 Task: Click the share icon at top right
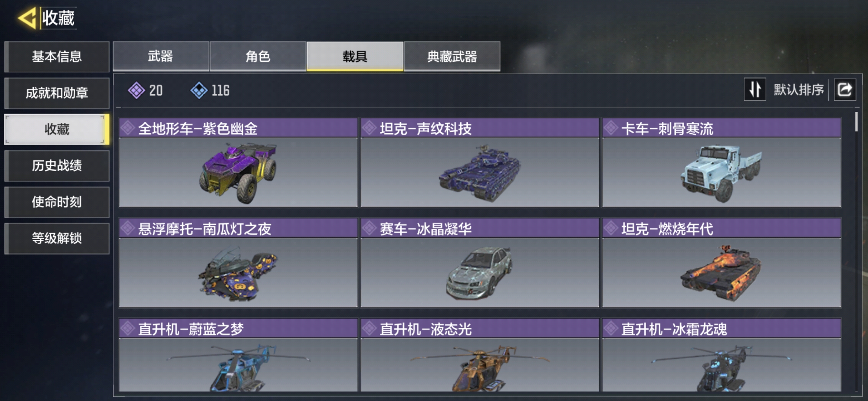(x=845, y=89)
